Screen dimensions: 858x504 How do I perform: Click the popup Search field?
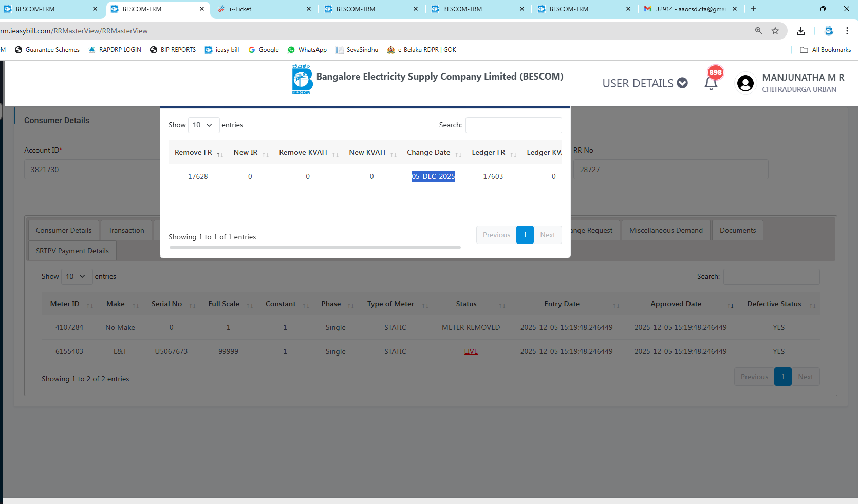click(514, 125)
